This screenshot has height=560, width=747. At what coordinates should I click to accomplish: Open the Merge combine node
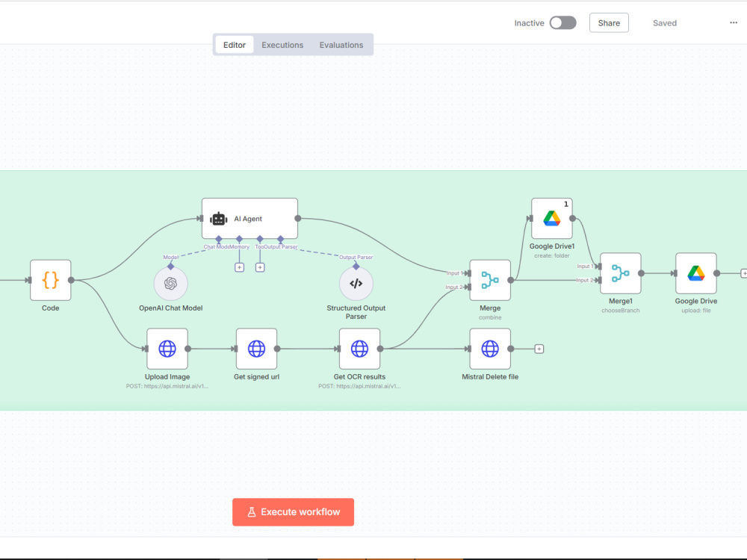click(x=490, y=280)
